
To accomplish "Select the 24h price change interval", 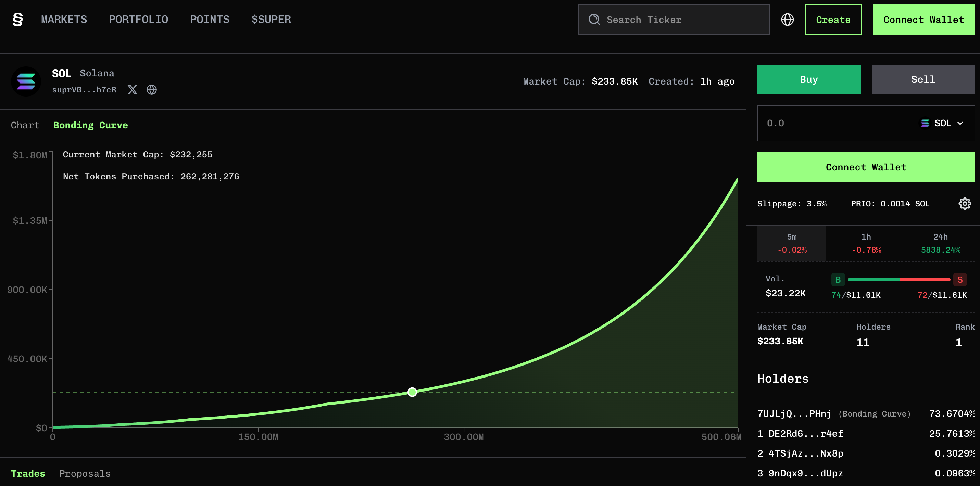I will [940, 243].
